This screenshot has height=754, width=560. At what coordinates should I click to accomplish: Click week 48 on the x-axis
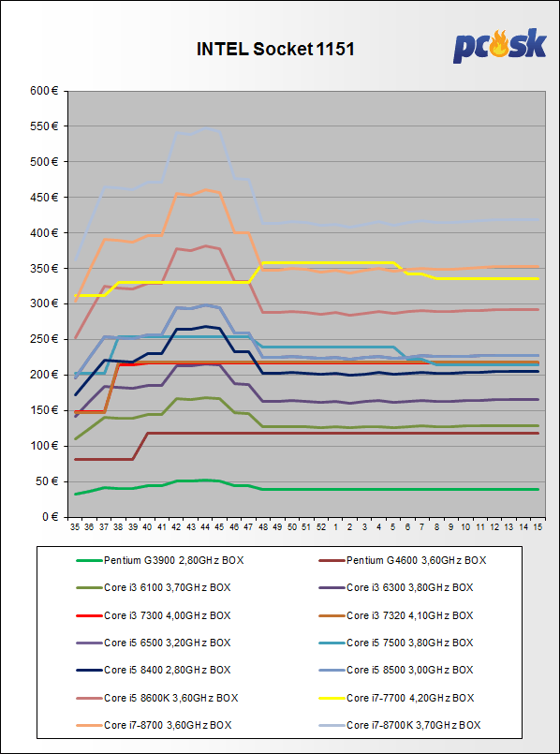click(x=263, y=527)
